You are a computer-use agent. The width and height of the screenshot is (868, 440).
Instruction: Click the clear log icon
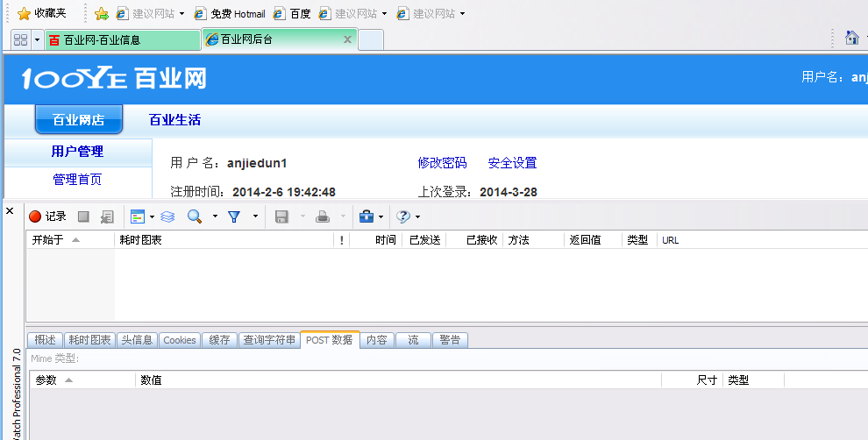107,217
